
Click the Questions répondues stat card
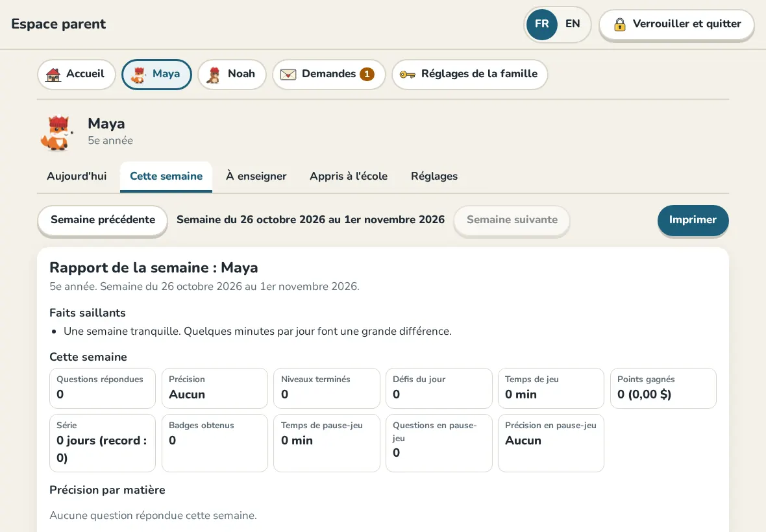(x=103, y=388)
